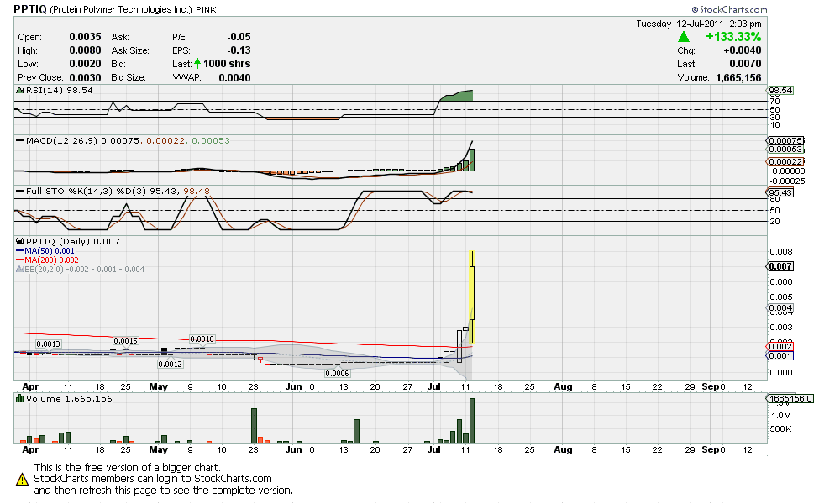
Task: Click the High value 0.0080
Action: pyautogui.click(x=85, y=50)
